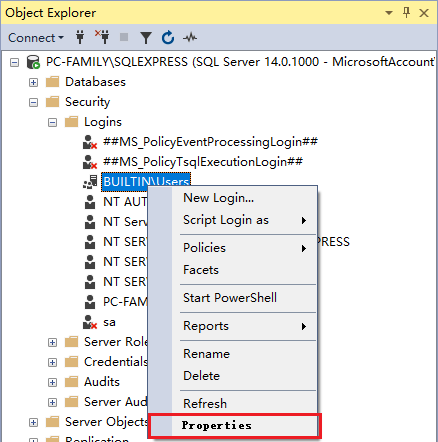Viewport: 438px width, 442px height.
Task: Select the NT AUT login row
Action: [x=125, y=202]
